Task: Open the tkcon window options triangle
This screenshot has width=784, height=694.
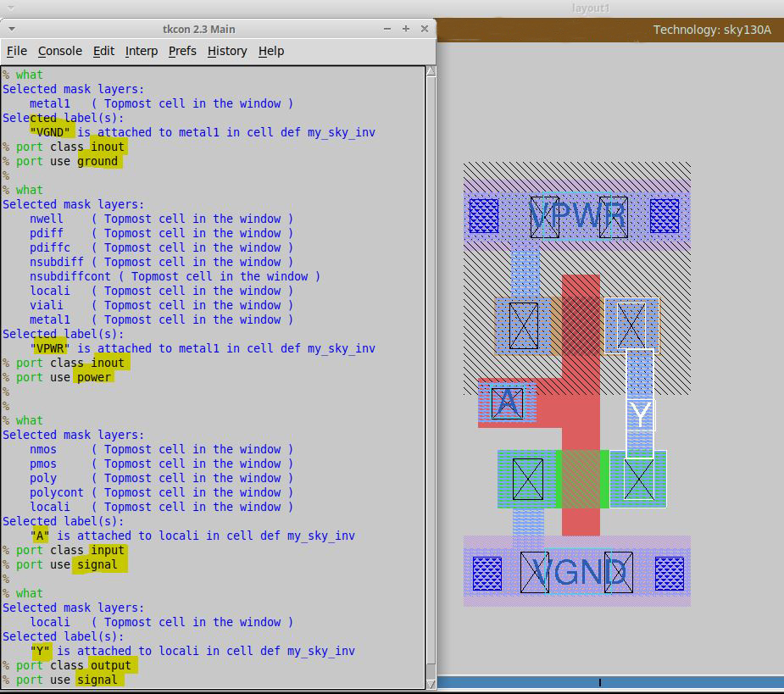Action: (x=12, y=28)
